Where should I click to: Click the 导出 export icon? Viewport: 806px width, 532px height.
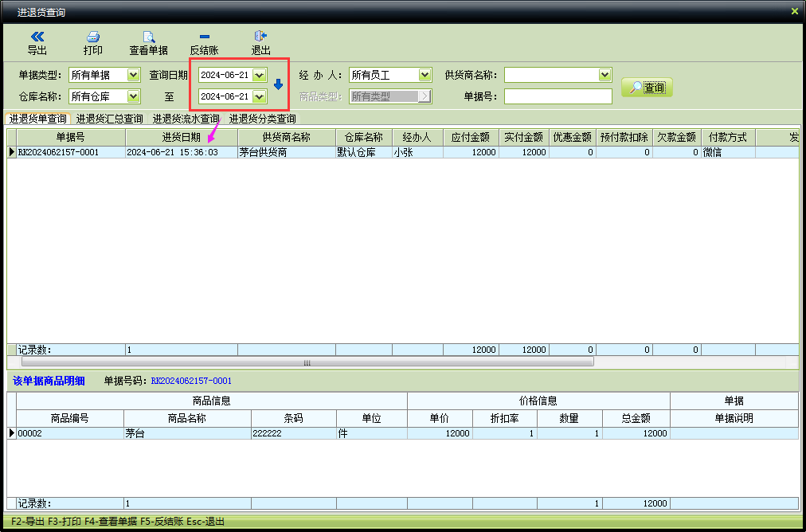point(37,37)
